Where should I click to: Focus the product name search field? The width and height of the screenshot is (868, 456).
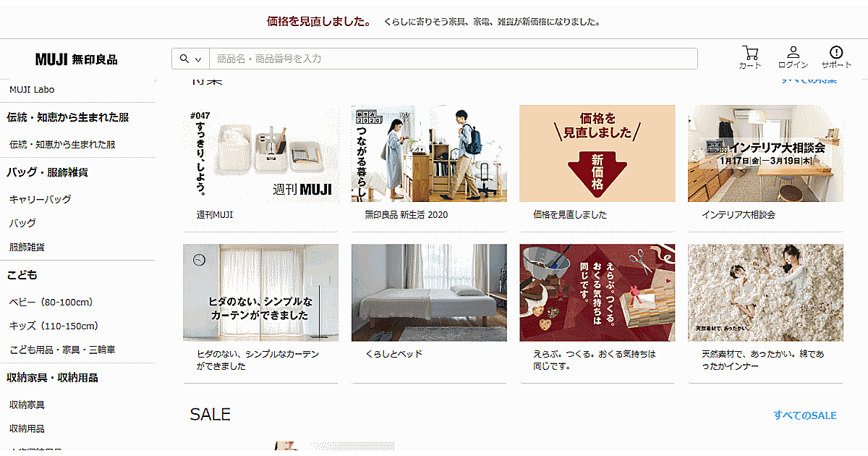click(x=453, y=59)
